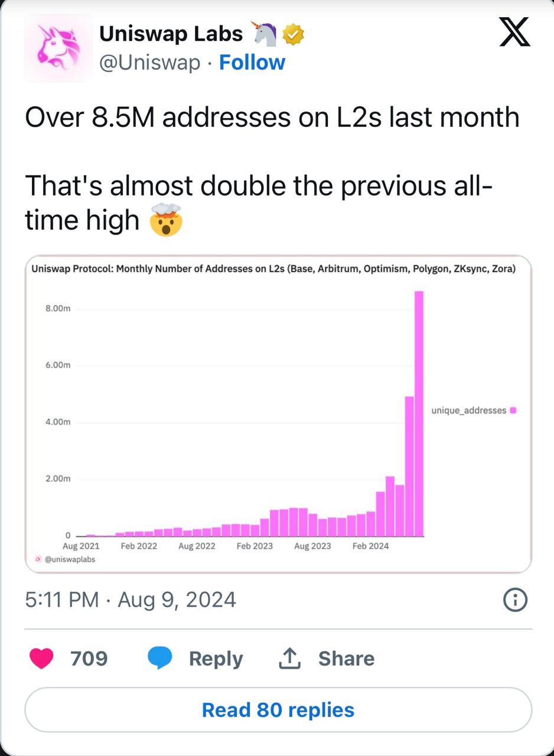Click the gold verified badge
This screenshot has width=554, height=756.
coord(294,35)
